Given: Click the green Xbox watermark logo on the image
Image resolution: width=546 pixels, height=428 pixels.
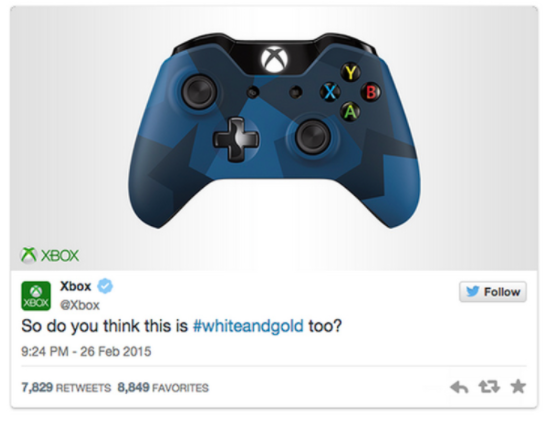Looking at the screenshot, I should point(50,255).
